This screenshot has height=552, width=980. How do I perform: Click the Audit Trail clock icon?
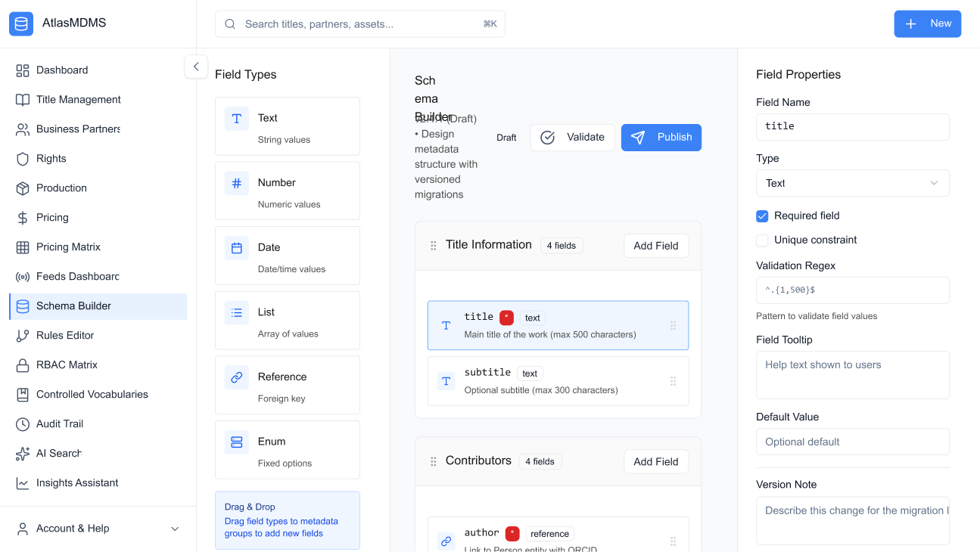tap(23, 423)
